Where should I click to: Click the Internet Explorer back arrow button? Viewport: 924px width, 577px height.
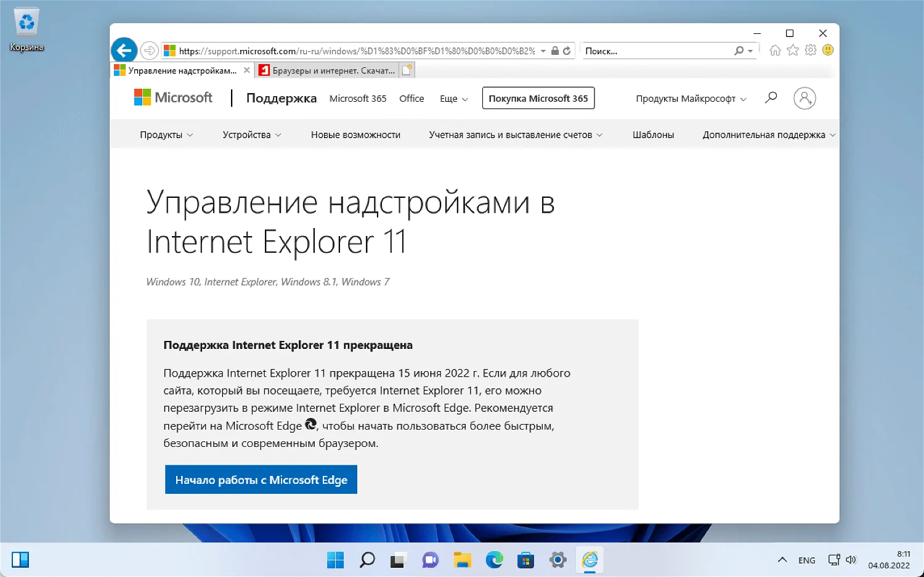coord(124,51)
